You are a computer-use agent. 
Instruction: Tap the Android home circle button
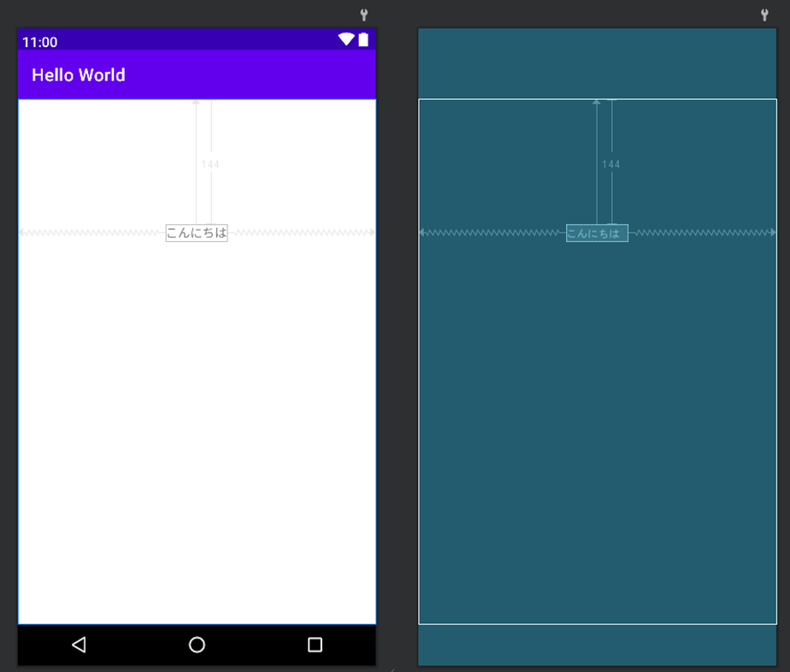pos(197,645)
